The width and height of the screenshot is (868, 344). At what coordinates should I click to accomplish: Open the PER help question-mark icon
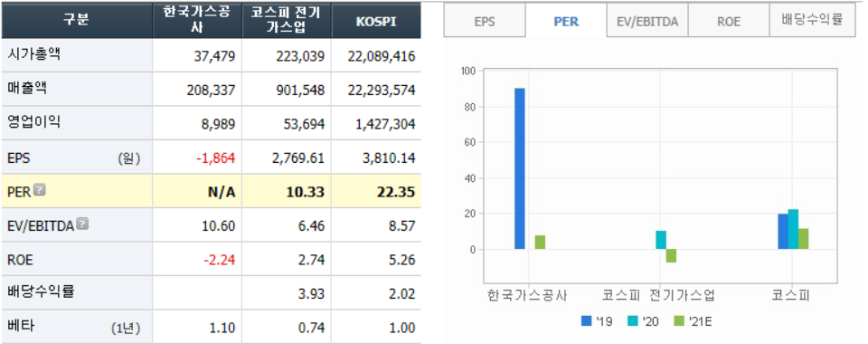(40, 190)
